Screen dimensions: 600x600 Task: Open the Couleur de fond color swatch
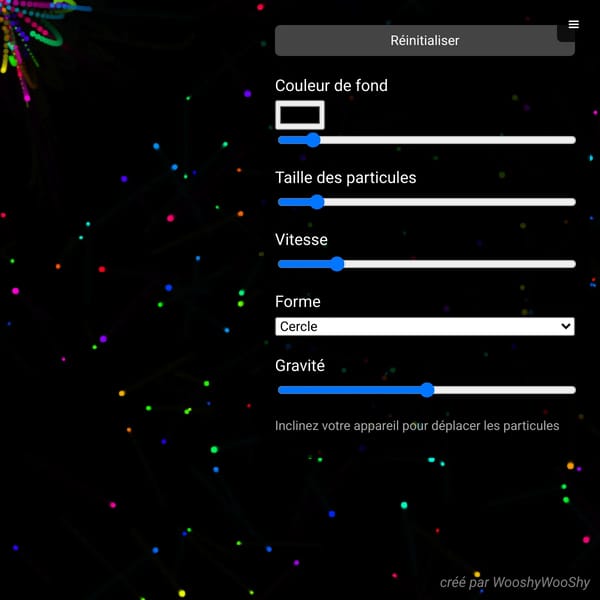coord(300,115)
